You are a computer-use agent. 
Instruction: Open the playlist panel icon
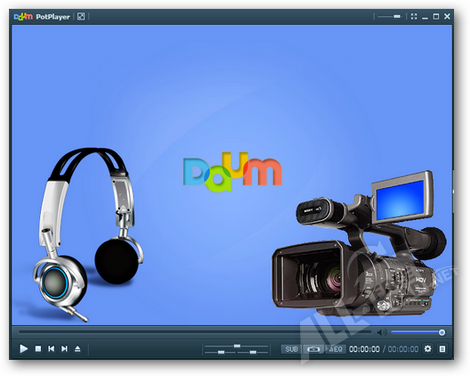(x=442, y=349)
